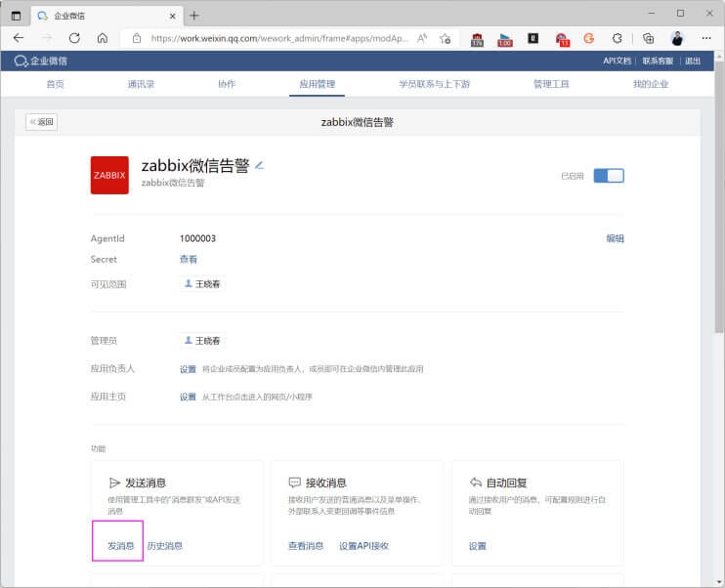The height and width of the screenshot is (588, 725).
Task: Go to browser home icon
Action: click(x=103, y=38)
